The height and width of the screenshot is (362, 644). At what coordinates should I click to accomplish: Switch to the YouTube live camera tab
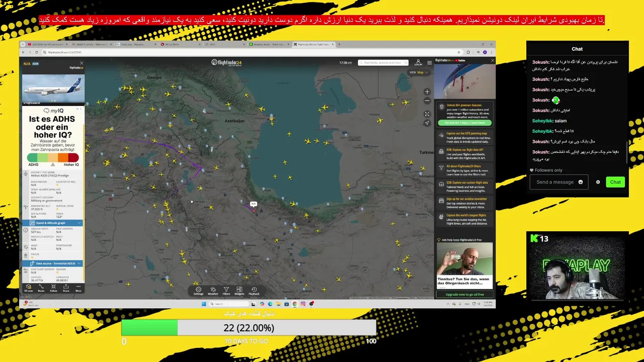click(49, 44)
